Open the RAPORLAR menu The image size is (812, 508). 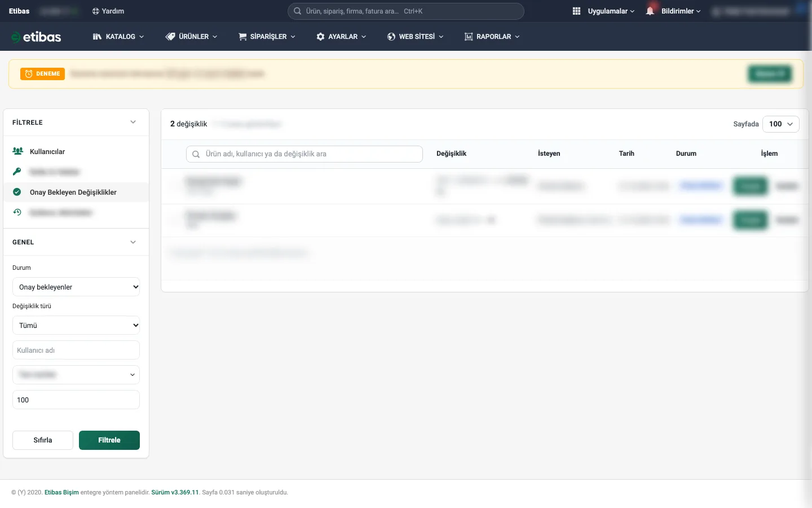pyautogui.click(x=492, y=37)
